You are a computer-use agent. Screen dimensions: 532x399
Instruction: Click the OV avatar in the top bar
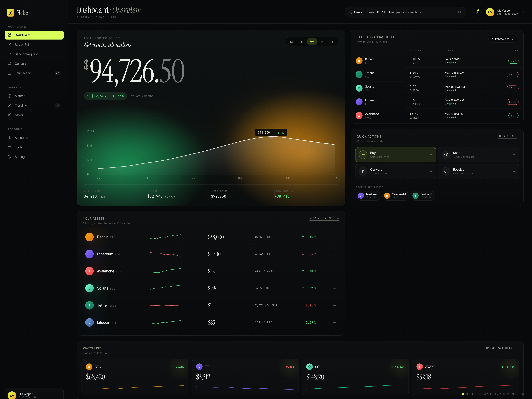(x=490, y=12)
